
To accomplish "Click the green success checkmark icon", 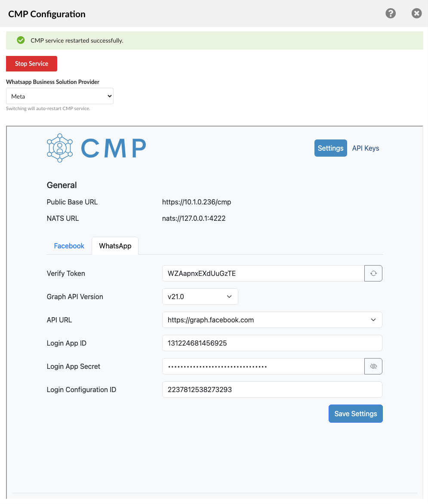I will [20, 40].
